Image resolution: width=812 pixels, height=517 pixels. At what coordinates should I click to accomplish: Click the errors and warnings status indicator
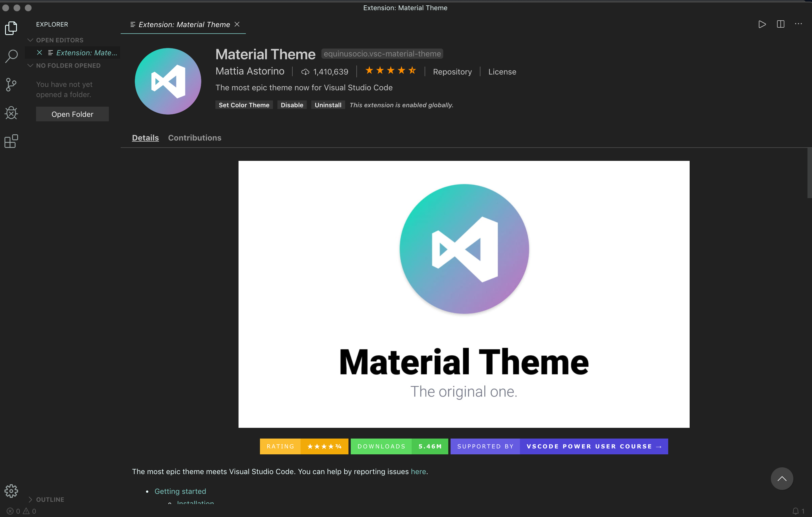pos(22,511)
